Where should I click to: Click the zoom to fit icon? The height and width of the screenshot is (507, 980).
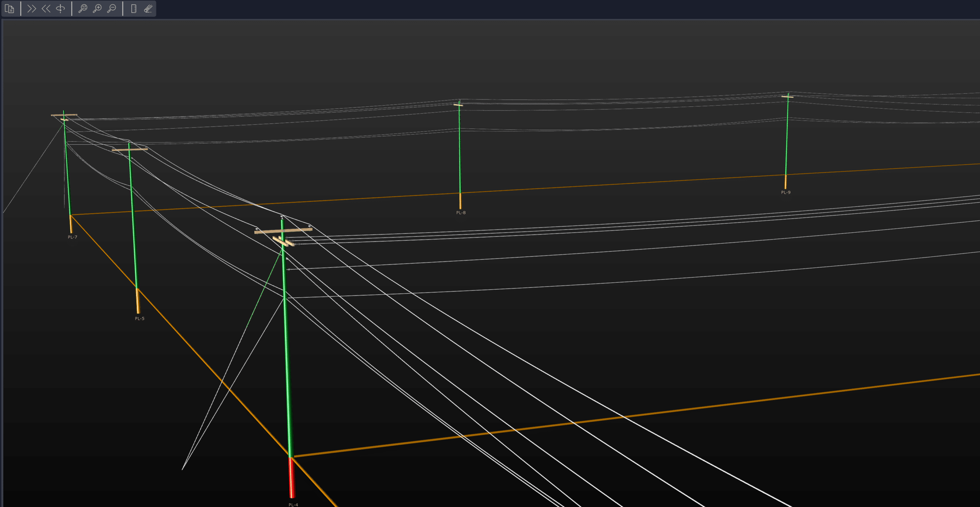coord(84,8)
